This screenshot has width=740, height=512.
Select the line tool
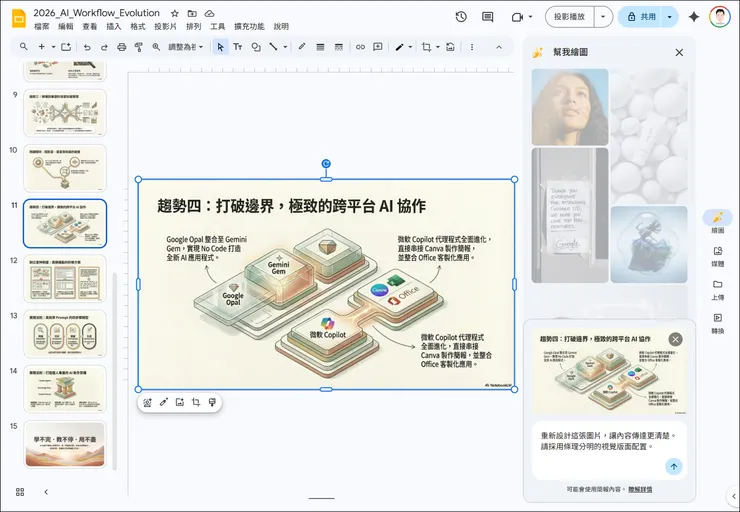[x=273, y=47]
